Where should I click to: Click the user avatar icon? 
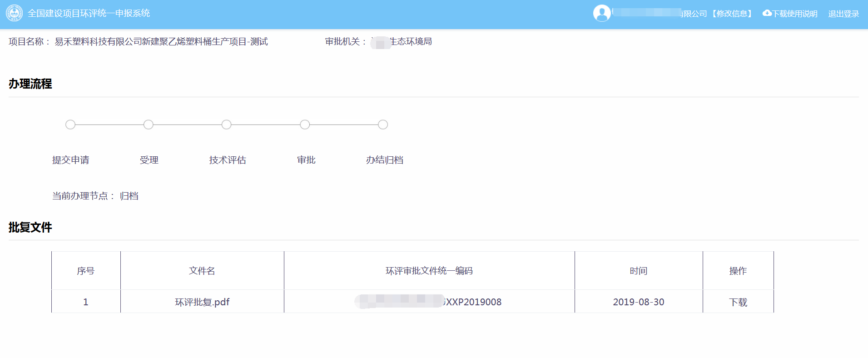(602, 13)
